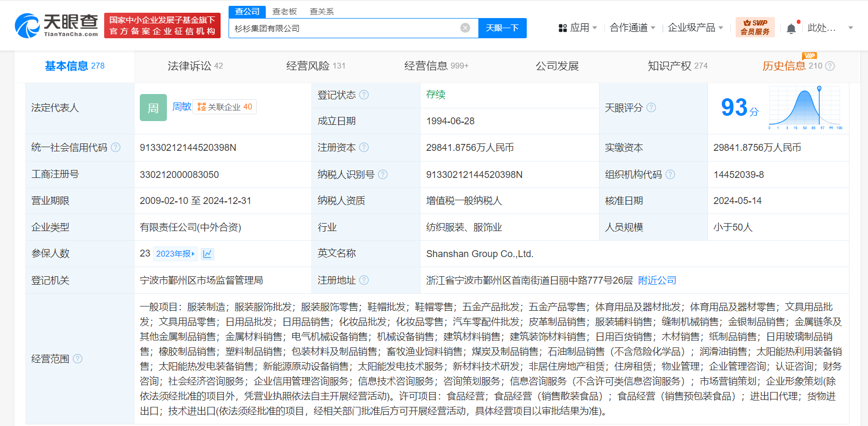Open the 基本信息 tab
Image resolution: width=868 pixels, height=426 pixels.
pos(74,66)
